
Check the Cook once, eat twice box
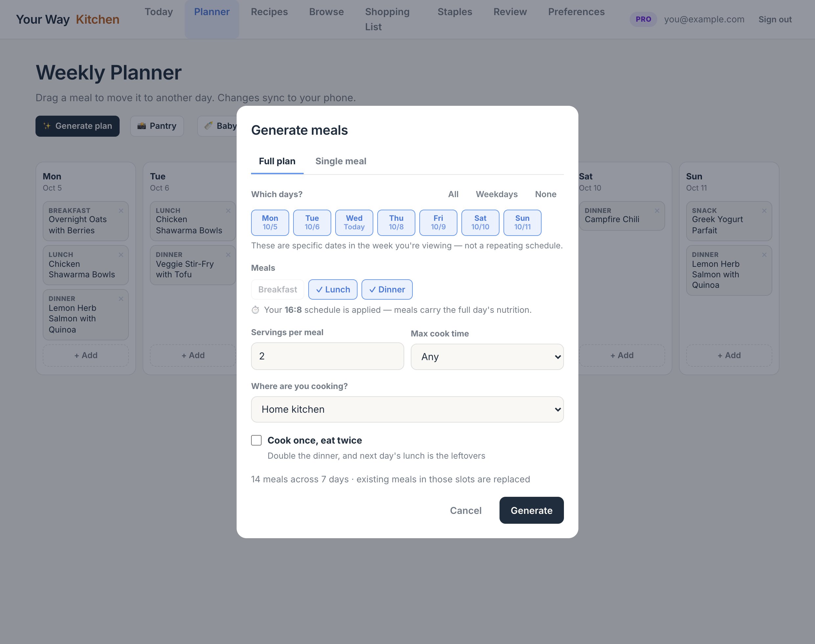tap(256, 440)
